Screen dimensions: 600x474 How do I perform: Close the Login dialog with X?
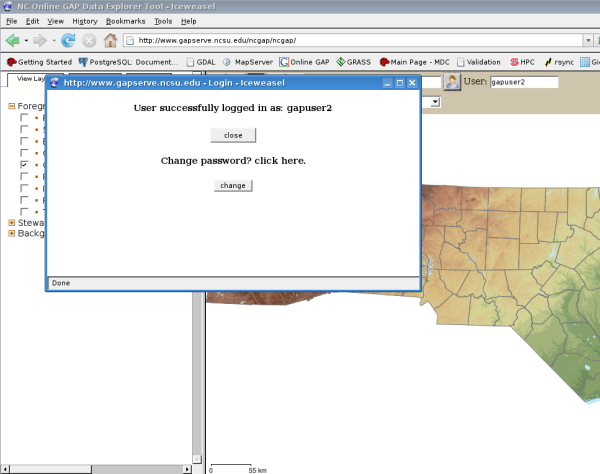tap(412, 83)
